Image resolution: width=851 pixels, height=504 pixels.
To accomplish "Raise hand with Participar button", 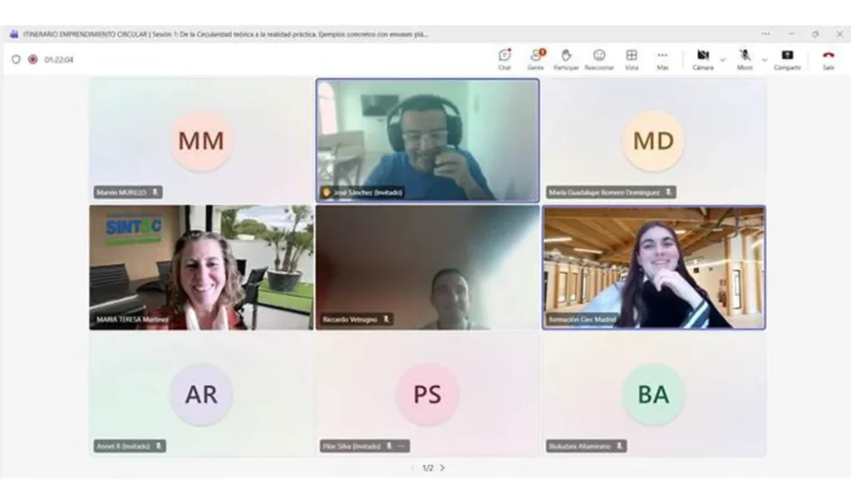I will tap(566, 58).
